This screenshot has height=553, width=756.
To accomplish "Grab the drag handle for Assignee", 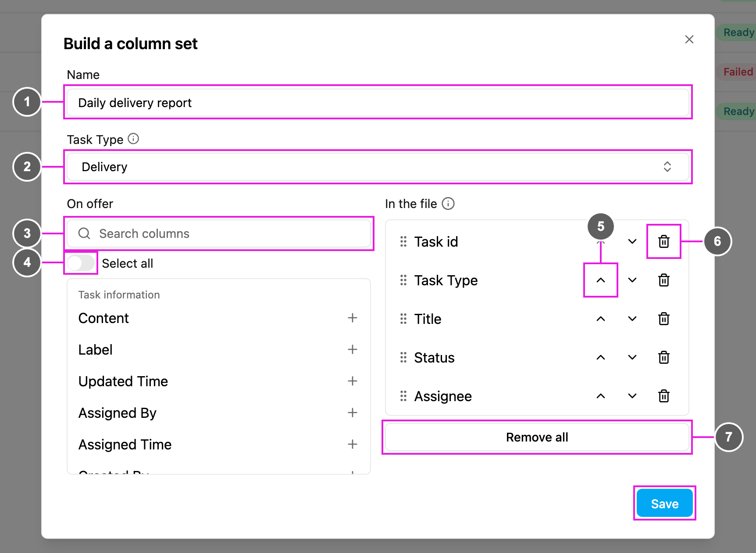I will 403,396.
